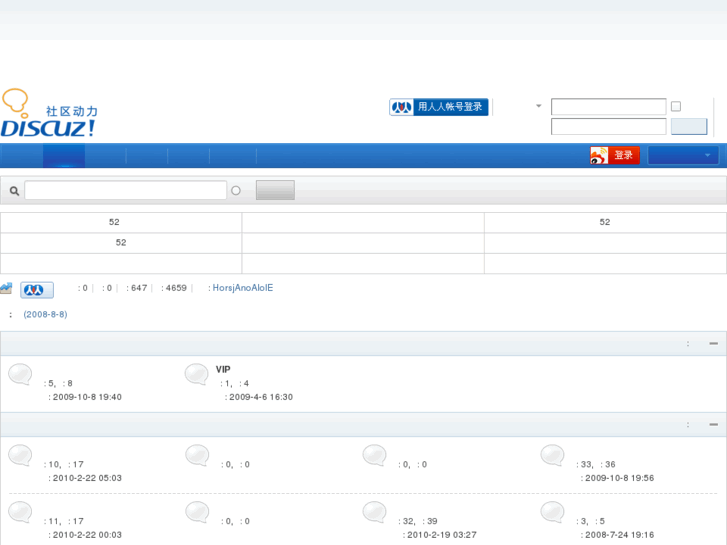Click the VIP forum bubble icon
The width and height of the screenshot is (727, 545).
click(x=197, y=374)
